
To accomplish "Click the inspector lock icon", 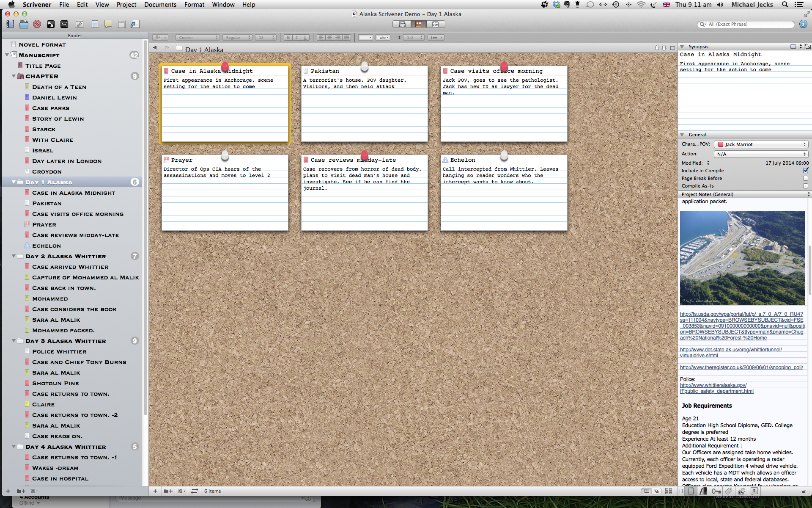I will [x=804, y=491].
